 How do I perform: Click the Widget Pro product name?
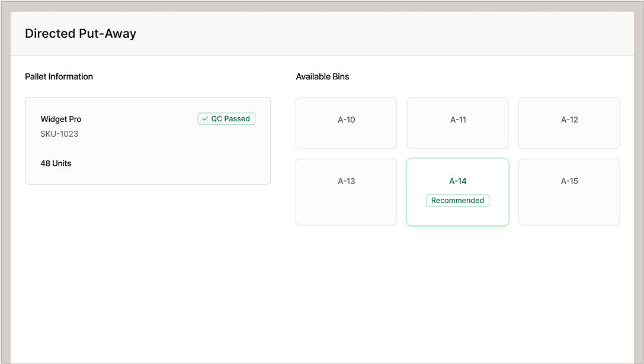pos(61,119)
